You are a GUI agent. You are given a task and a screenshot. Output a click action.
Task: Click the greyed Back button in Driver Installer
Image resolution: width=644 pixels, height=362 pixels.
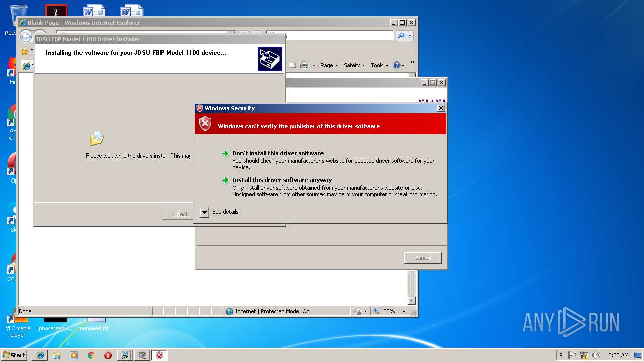point(178,214)
